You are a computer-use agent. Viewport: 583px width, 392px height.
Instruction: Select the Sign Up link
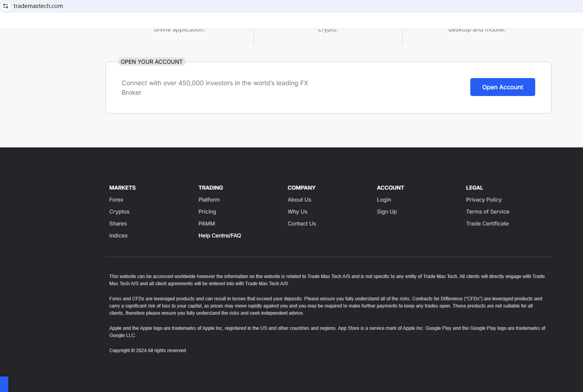(386, 212)
